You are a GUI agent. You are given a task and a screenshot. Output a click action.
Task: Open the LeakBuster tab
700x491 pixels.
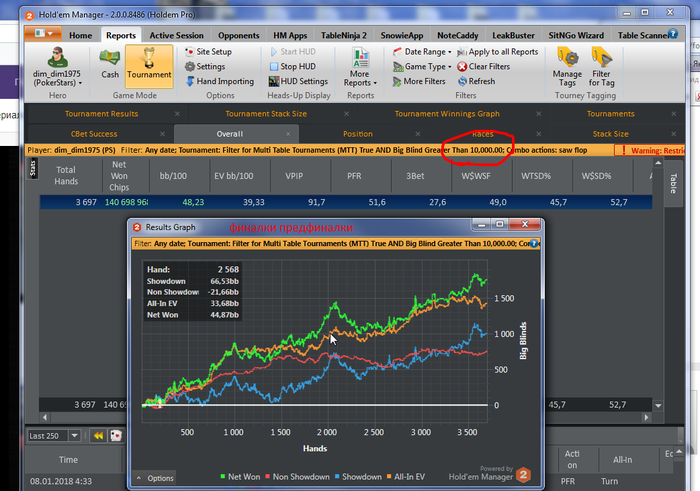513,35
